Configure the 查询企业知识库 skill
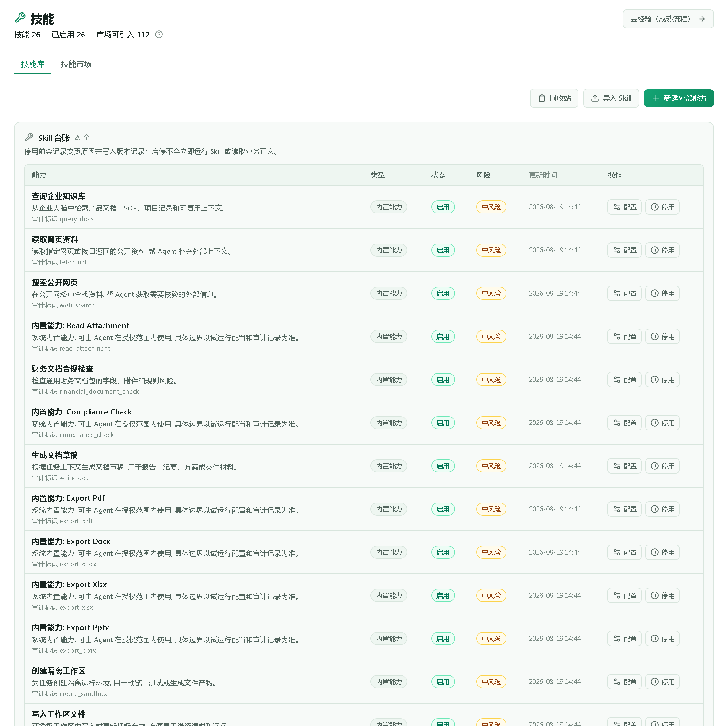Viewport: 728px width, 726px height. 624,207
